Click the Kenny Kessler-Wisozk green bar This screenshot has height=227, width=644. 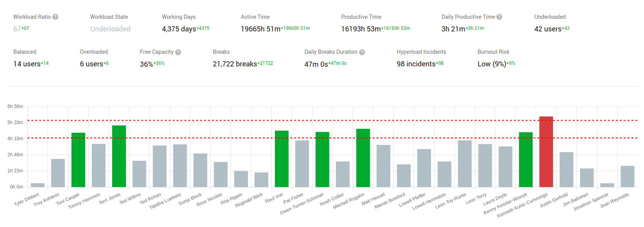[526, 159]
